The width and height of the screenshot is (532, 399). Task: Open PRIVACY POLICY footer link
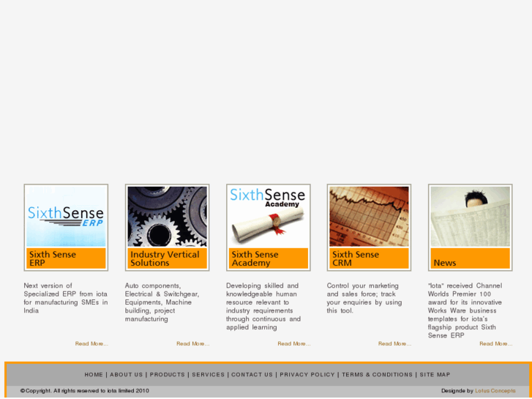[x=307, y=375]
